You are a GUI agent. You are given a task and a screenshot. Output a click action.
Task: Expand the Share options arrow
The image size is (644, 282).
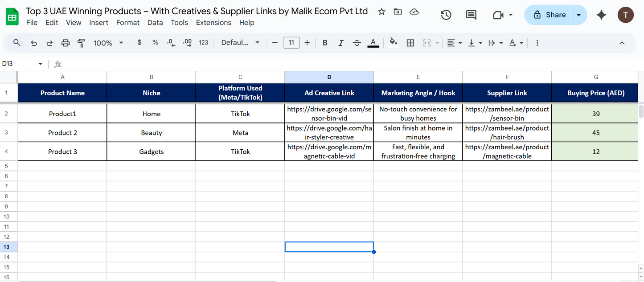coord(578,15)
